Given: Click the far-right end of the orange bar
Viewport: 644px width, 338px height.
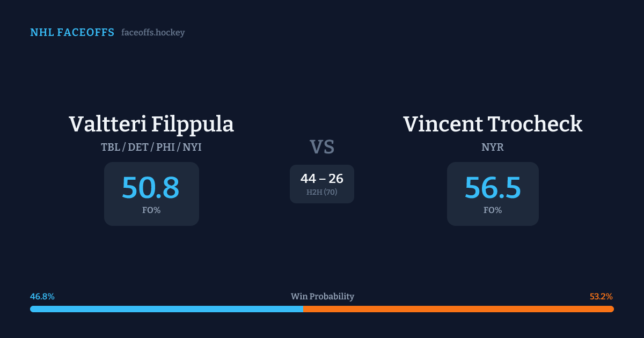Looking at the screenshot, I should coord(612,309).
